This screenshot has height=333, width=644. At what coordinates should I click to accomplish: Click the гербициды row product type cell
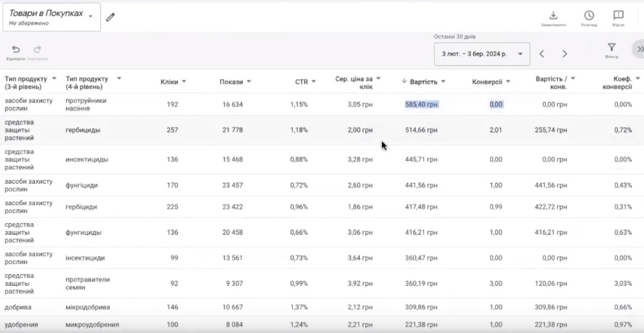tap(83, 130)
